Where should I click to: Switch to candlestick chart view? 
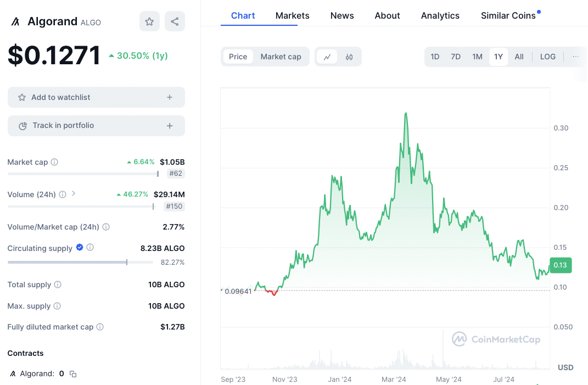(x=349, y=57)
